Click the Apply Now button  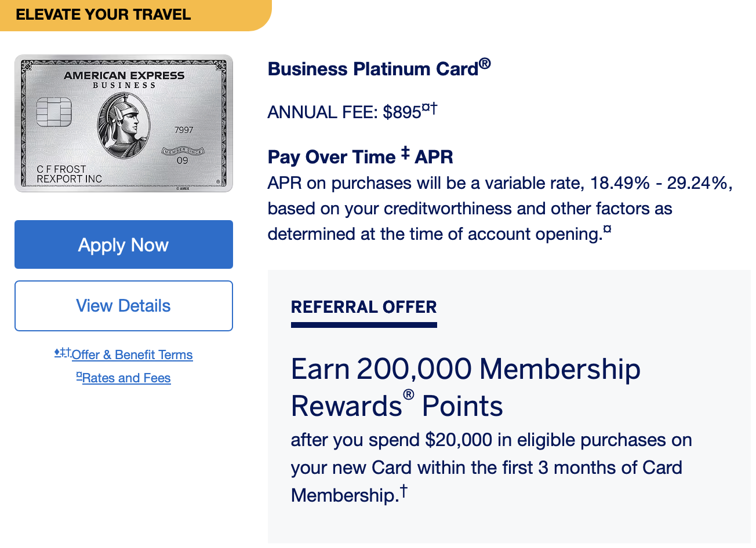123,244
